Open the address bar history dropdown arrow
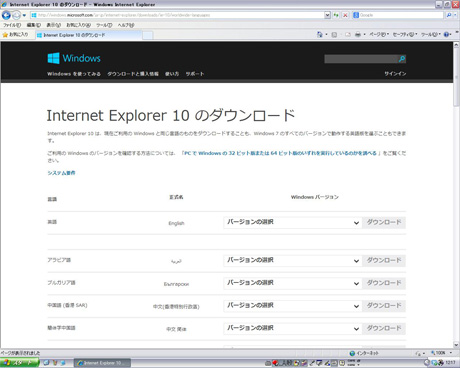The width and height of the screenshot is (460, 368). tap(327, 15)
